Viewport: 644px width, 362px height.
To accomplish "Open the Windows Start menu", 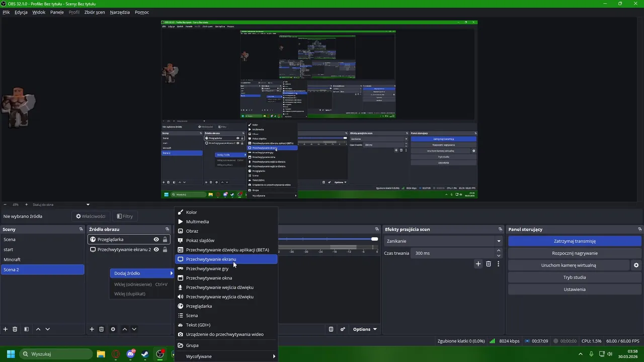I will coord(11,354).
